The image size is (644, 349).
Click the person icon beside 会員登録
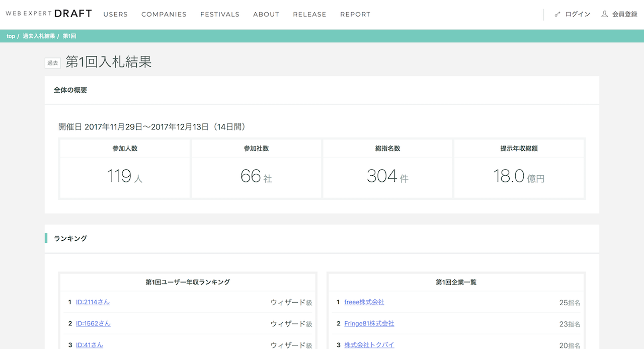pyautogui.click(x=604, y=14)
